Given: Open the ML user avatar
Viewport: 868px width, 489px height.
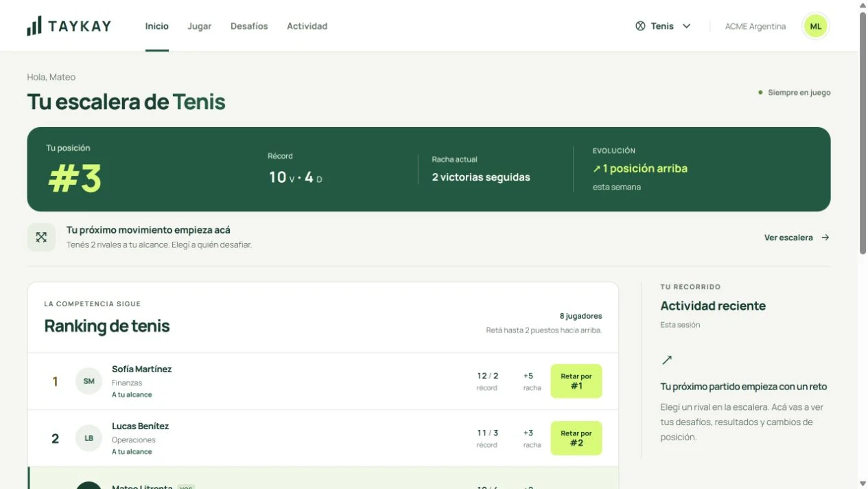Looking at the screenshot, I should tap(815, 26).
